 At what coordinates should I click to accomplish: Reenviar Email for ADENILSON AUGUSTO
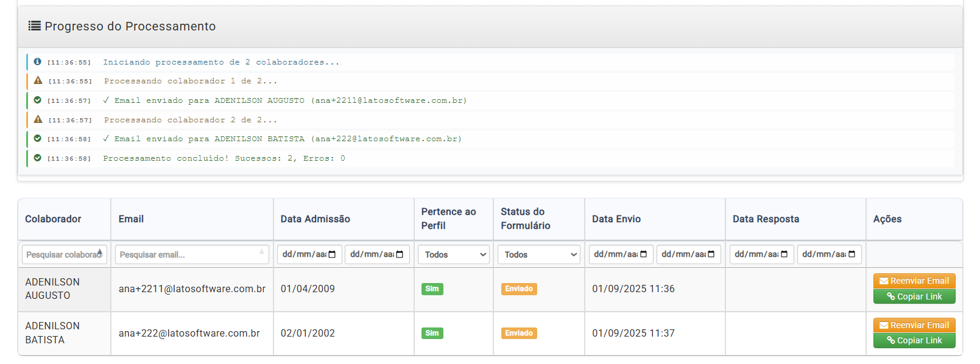tap(914, 281)
